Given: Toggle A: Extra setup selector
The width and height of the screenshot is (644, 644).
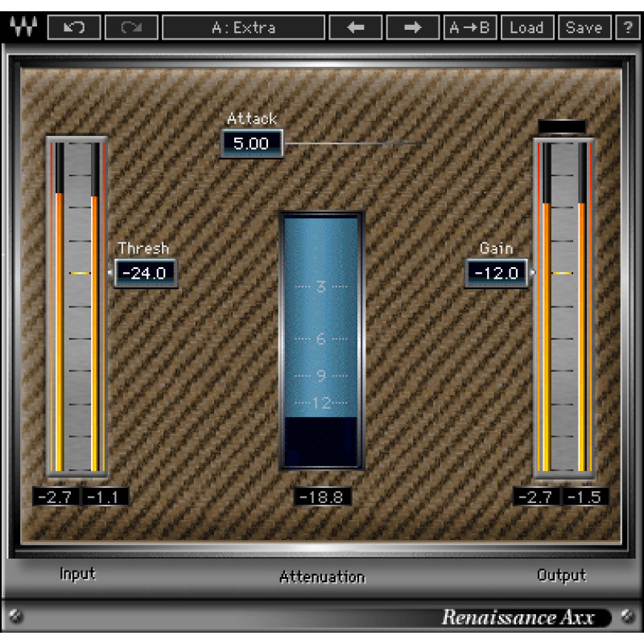Looking at the screenshot, I should [x=244, y=27].
